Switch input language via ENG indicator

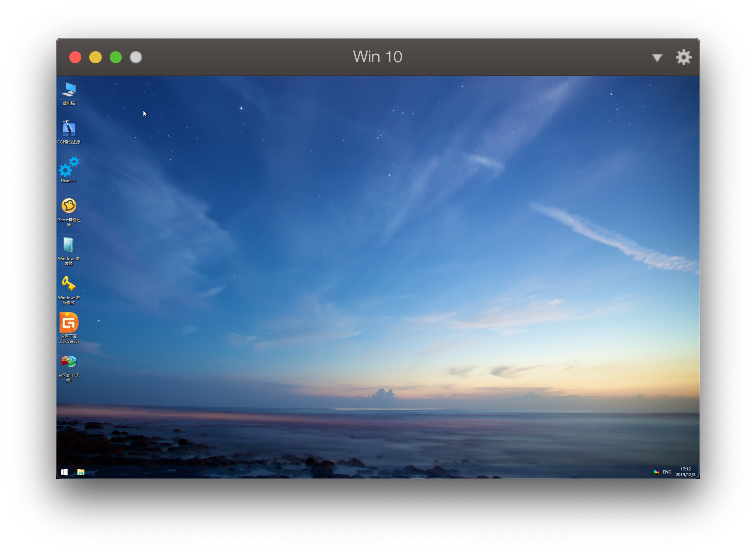tap(667, 472)
